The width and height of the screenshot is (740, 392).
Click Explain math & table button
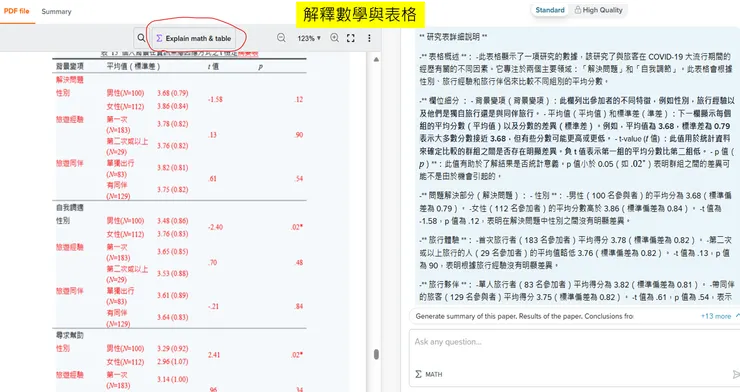[x=193, y=38]
